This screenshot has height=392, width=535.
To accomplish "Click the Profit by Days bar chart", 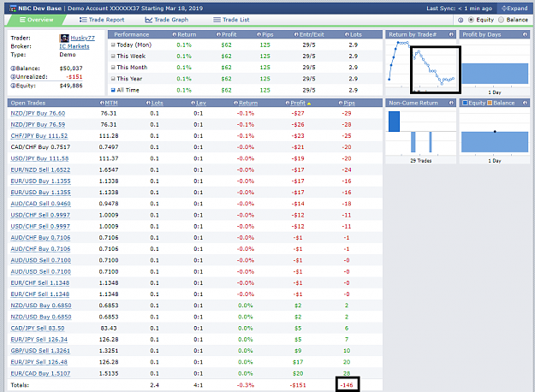I will pos(495,74).
